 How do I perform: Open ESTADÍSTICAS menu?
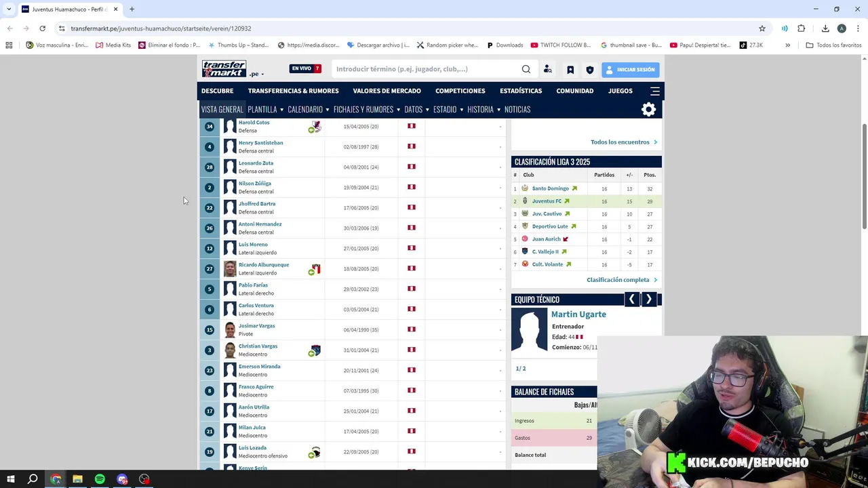point(521,91)
